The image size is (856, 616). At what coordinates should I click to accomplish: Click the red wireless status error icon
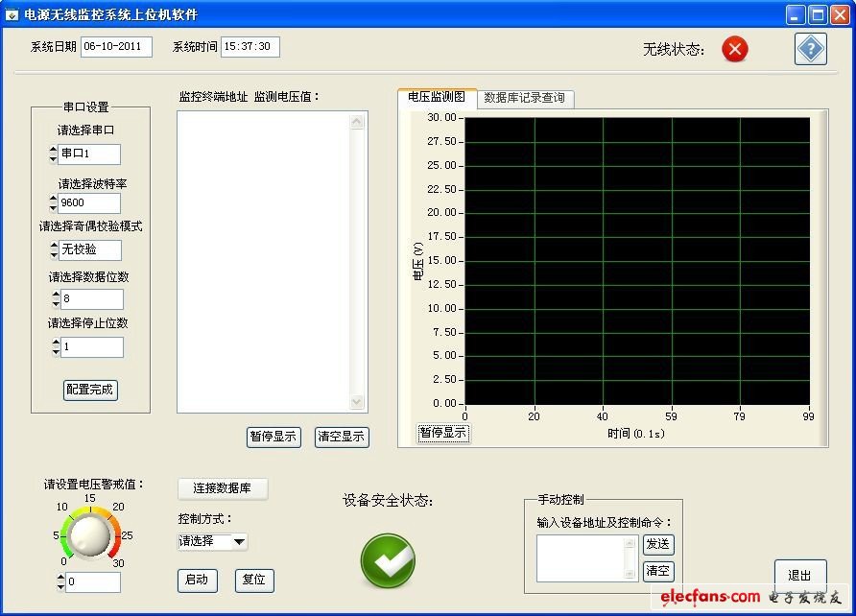coord(734,49)
